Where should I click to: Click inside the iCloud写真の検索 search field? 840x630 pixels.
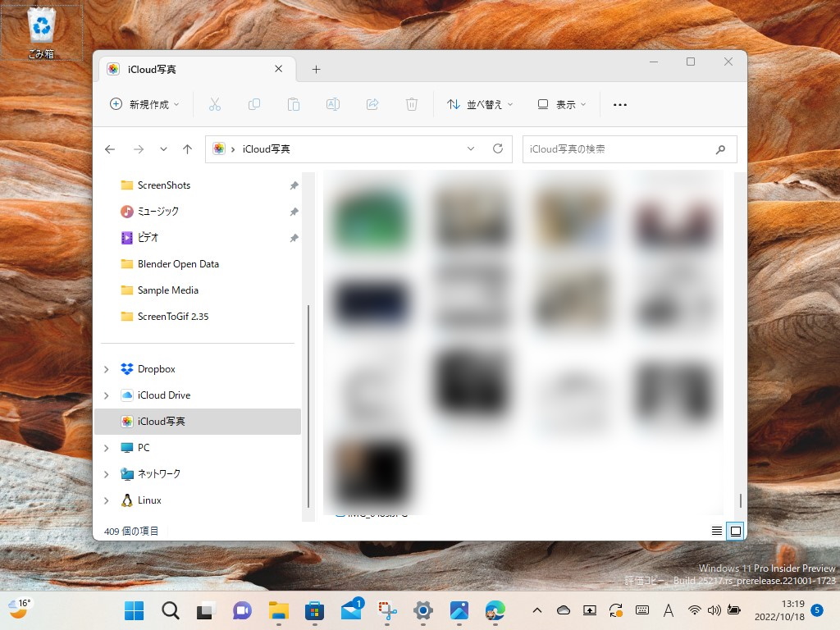click(x=623, y=148)
